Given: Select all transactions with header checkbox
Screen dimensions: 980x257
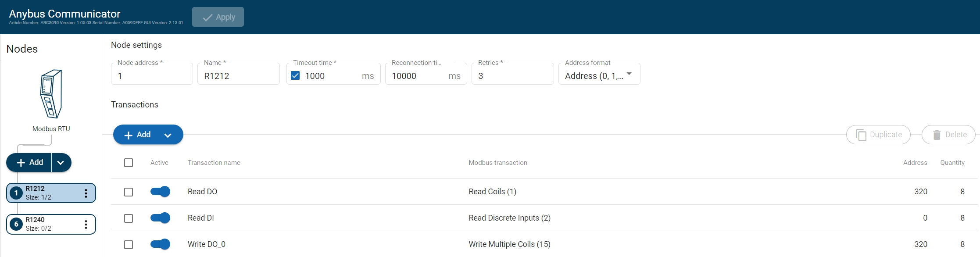Looking at the screenshot, I should [129, 163].
